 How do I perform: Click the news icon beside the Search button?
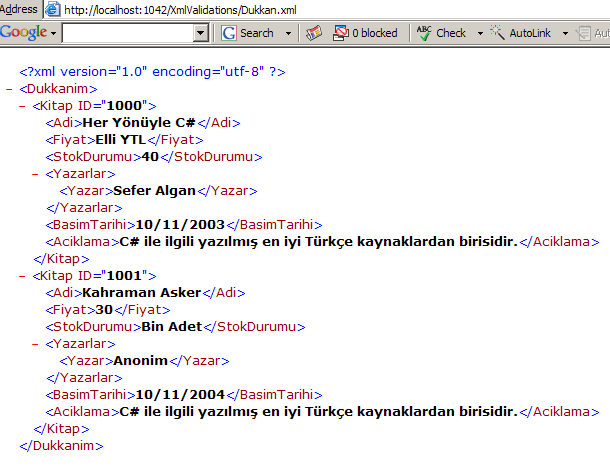click(x=313, y=33)
